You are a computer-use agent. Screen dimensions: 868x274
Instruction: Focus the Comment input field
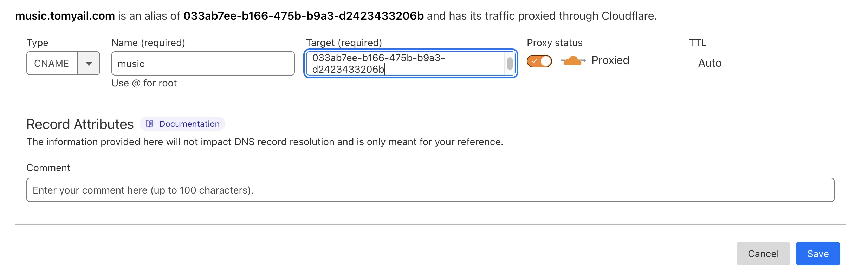(430, 190)
